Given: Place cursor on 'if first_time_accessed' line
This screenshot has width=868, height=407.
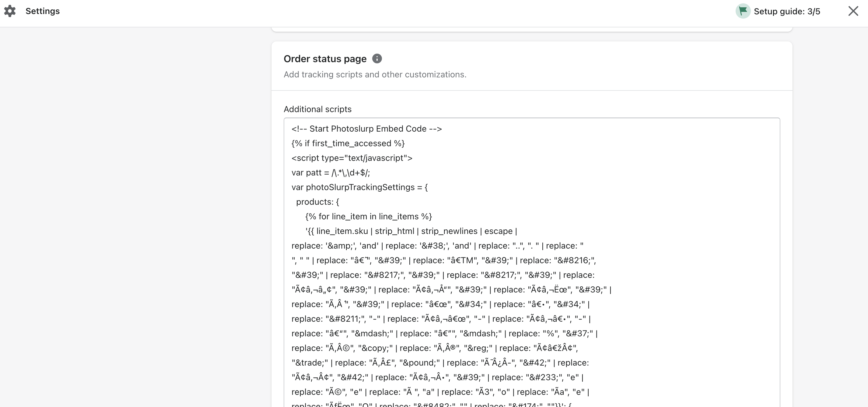Looking at the screenshot, I should pos(348,143).
